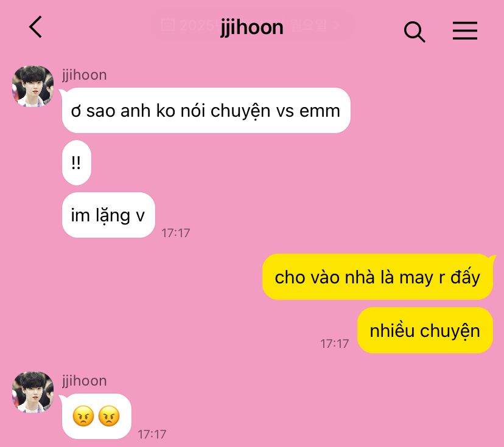The width and height of the screenshot is (504, 447).
Task: Click the first angry face emoji
Action: [x=83, y=416]
